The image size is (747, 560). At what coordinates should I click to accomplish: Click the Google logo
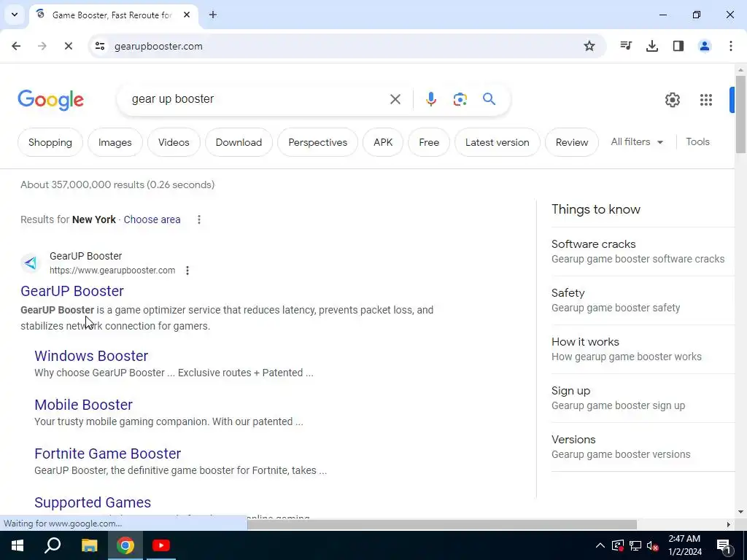point(50,100)
